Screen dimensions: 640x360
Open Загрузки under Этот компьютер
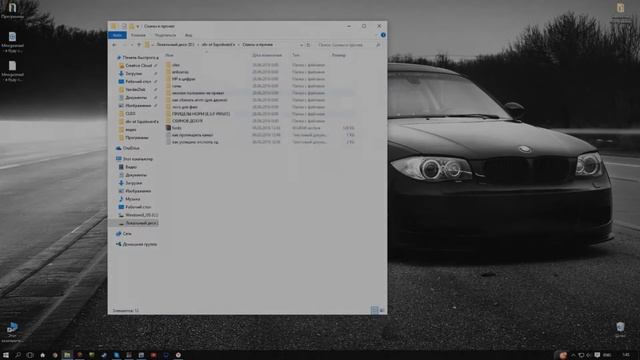[x=131, y=183]
